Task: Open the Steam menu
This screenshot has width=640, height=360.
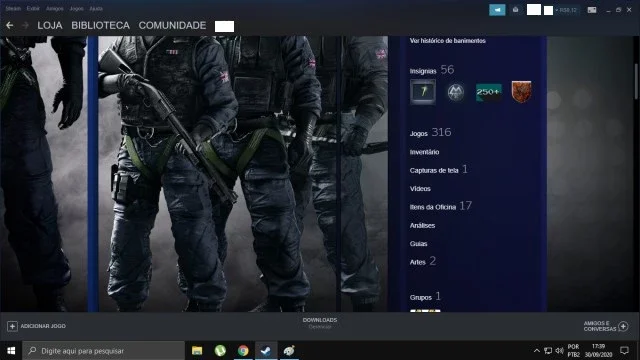Action: 13,8
